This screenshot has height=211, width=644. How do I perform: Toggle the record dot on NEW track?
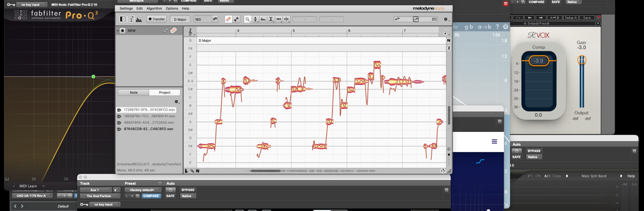tap(123, 31)
